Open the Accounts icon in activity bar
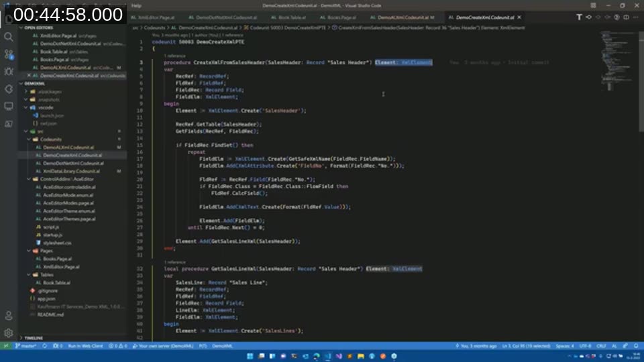The image size is (644, 362). (9, 316)
